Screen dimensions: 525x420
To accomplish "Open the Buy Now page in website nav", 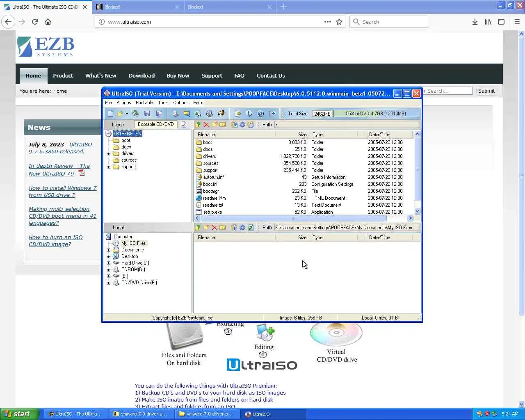I will (x=178, y=76).
